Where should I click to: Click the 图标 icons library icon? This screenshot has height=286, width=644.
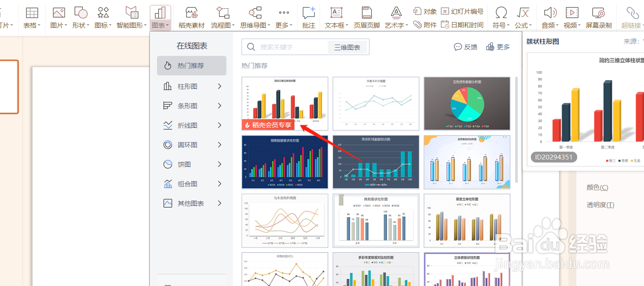[103, 13]
